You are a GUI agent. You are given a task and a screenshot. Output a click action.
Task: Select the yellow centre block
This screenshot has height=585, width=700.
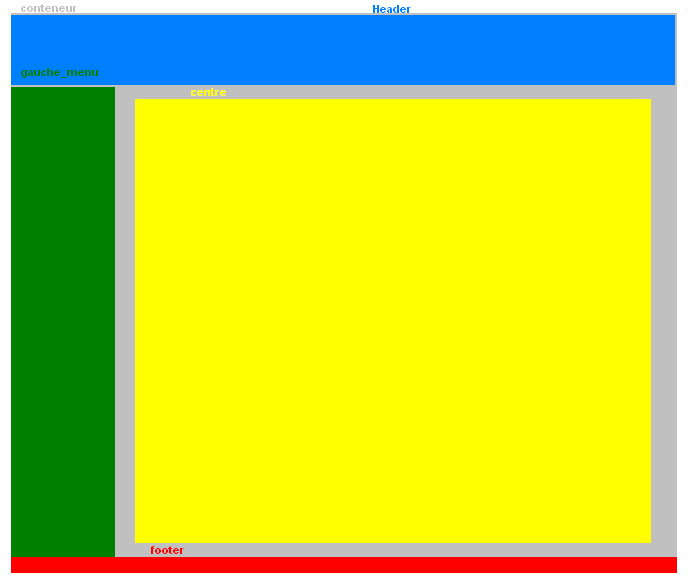392,321
